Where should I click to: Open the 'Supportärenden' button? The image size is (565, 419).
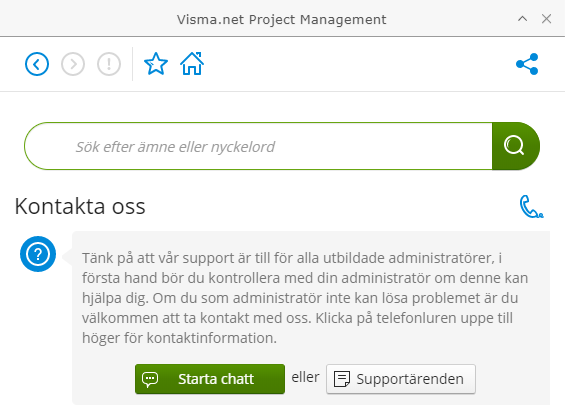coord(401,379)
